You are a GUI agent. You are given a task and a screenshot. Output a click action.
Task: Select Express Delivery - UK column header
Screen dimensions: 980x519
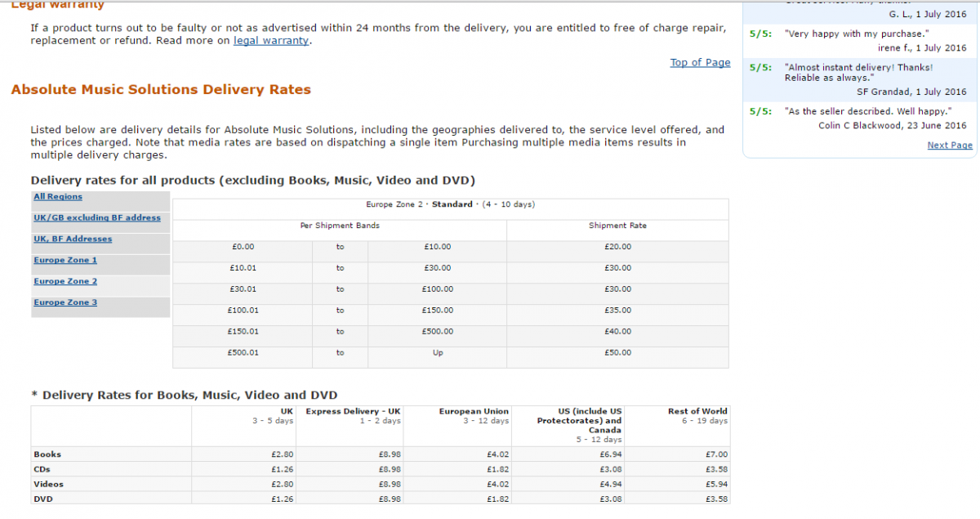point(353,412)
